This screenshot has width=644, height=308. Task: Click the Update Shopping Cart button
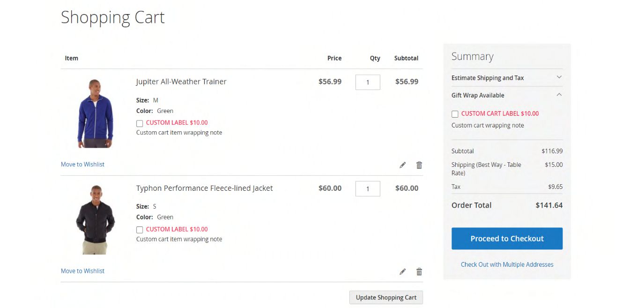coord(386,297)
